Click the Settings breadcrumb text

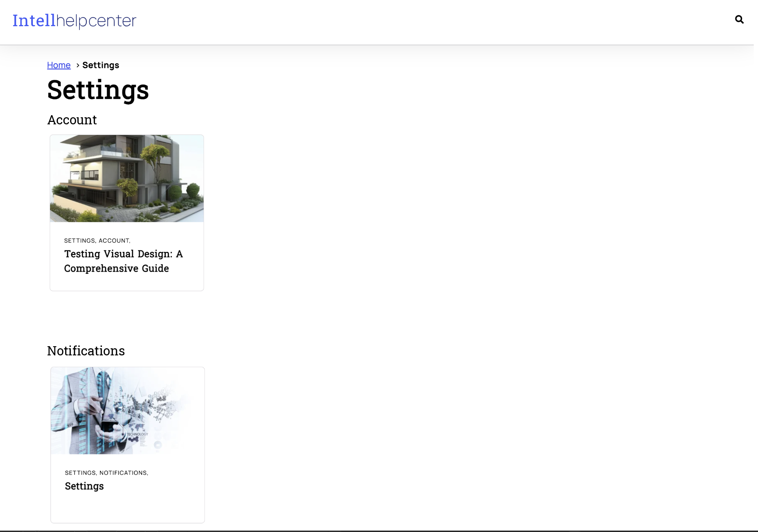[x=101, y=65]
